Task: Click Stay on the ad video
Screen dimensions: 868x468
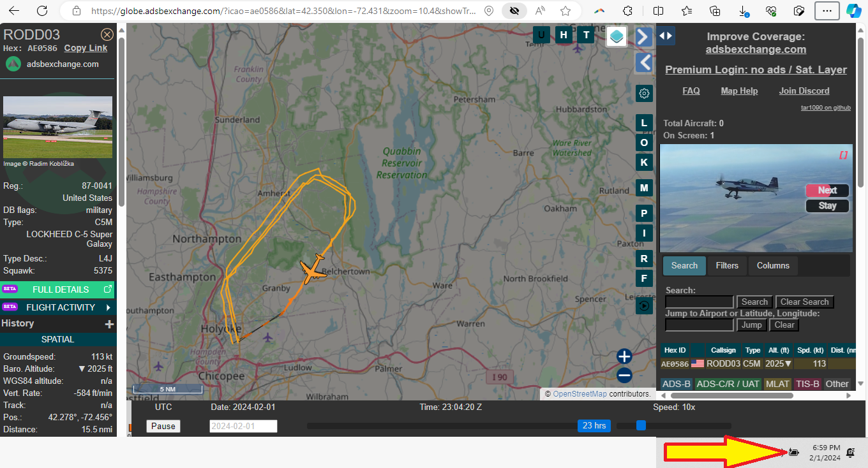Action: 827,206
